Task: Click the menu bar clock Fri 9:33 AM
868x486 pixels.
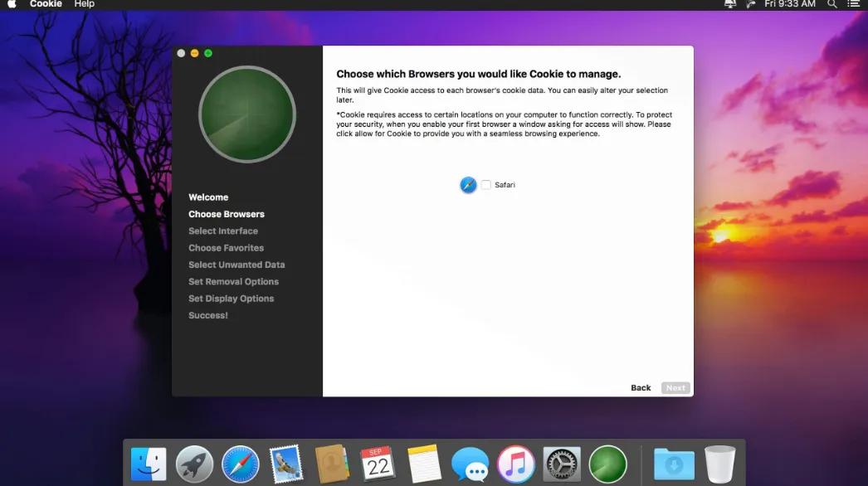Action: [x=790, y=4]
